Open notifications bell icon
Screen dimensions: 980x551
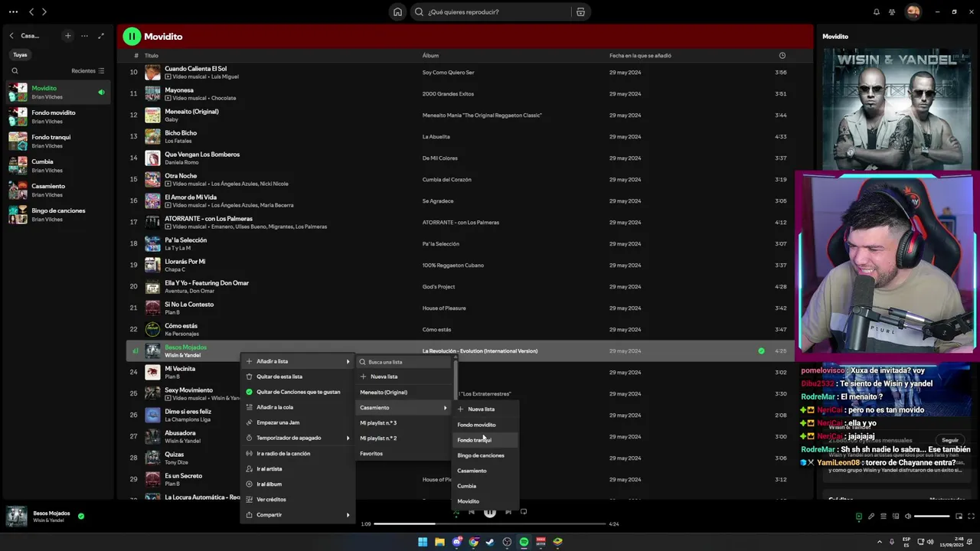coord(877,11)
